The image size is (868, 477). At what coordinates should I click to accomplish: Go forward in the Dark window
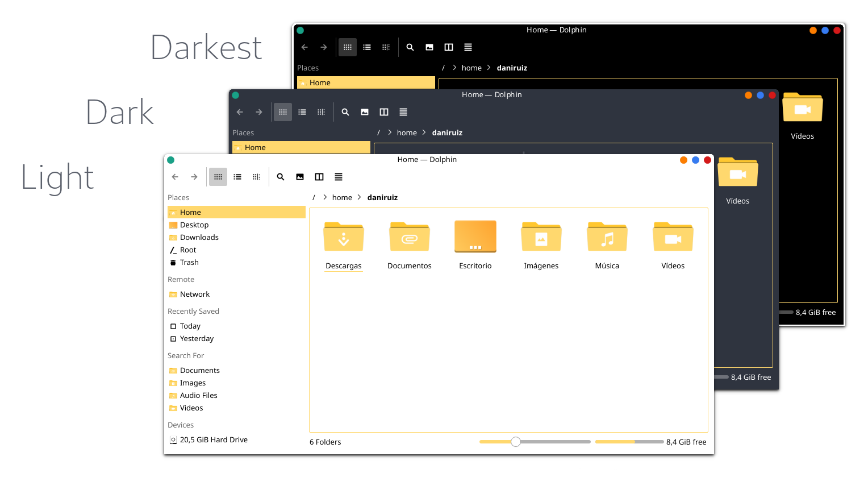coord(259,112)
